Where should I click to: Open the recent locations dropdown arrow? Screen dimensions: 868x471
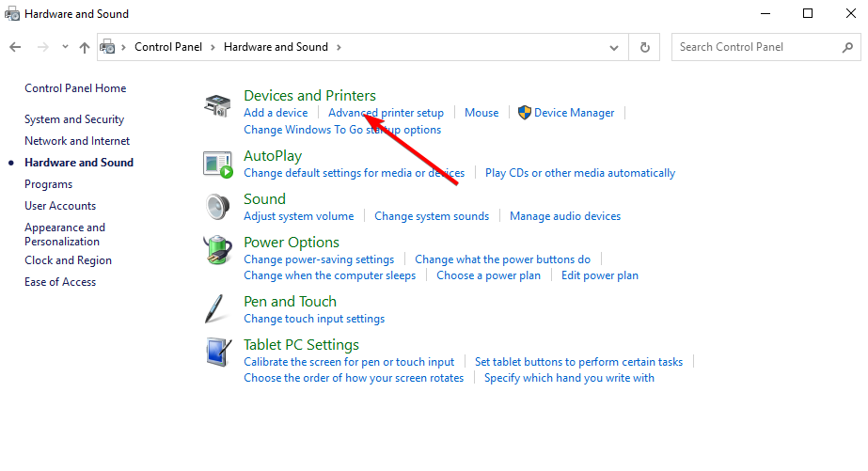coord(65,47)
